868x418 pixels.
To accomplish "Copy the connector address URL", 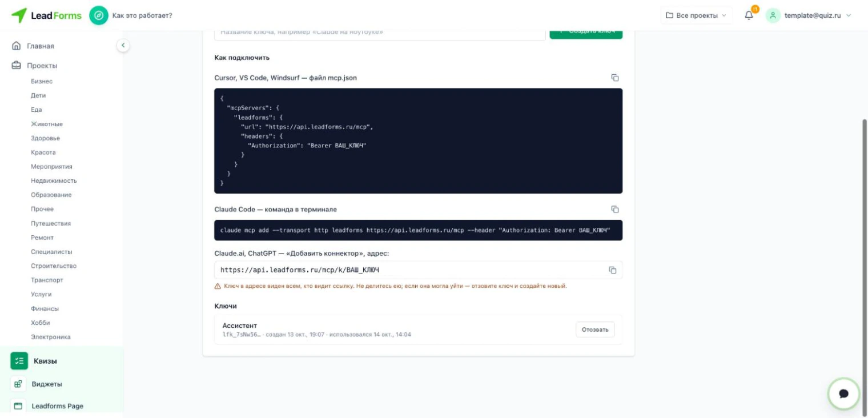I will 613,270.
